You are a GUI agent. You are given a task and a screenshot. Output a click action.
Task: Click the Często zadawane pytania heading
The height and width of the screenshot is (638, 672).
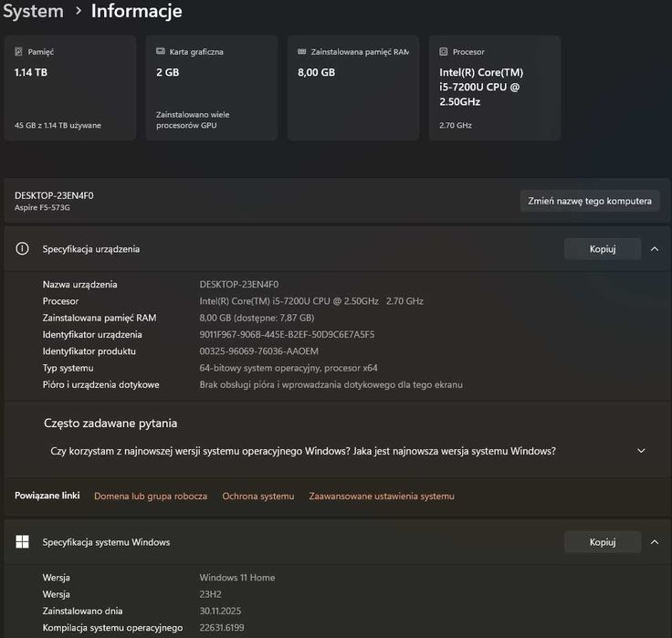(x=110, y=423)
